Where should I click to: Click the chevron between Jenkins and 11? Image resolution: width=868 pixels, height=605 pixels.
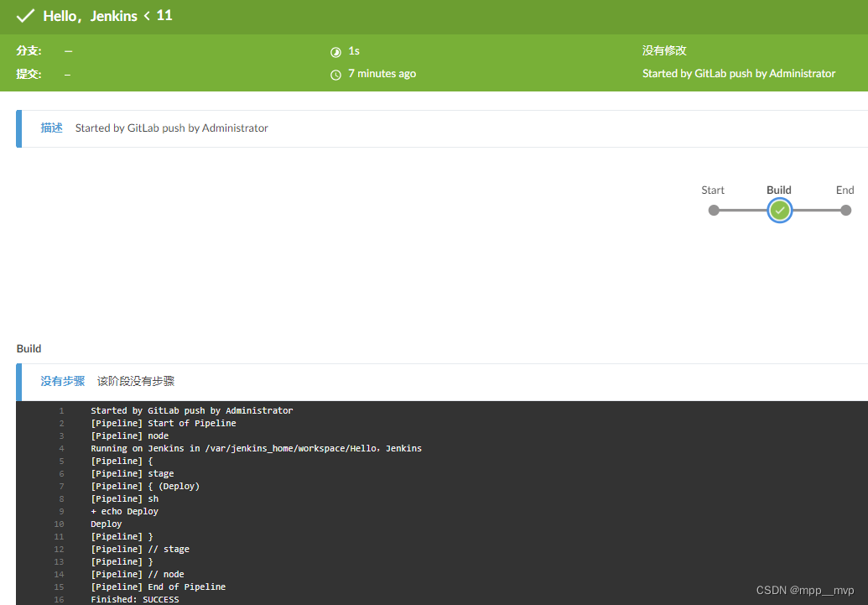(147, 15)
